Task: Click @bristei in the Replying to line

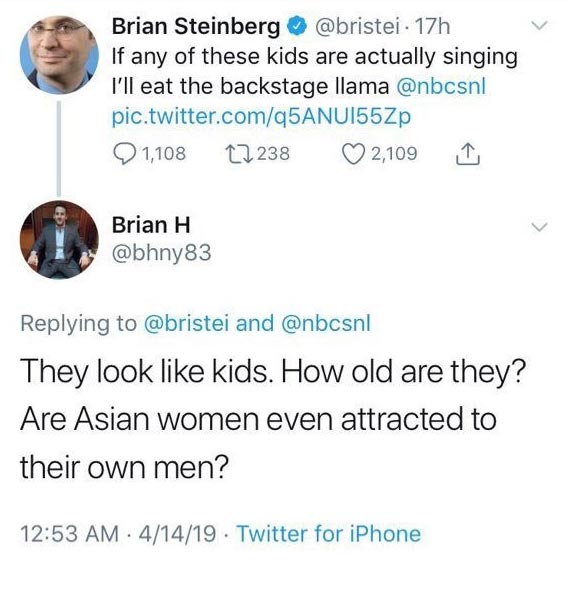Action: tap(186, 324)
